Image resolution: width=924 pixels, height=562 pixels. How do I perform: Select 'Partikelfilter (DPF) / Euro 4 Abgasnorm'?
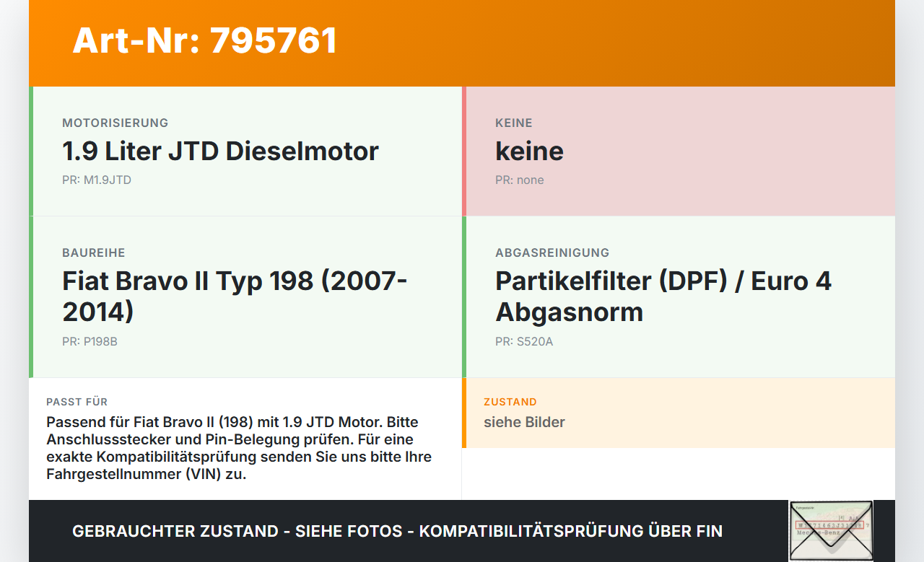click(x=663, y=296)
